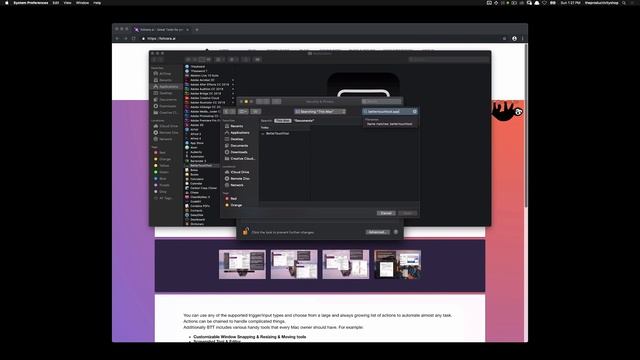
Task: Expand the Adobe Bridge CC 2018 folder arrow
Action: (233, 93)
